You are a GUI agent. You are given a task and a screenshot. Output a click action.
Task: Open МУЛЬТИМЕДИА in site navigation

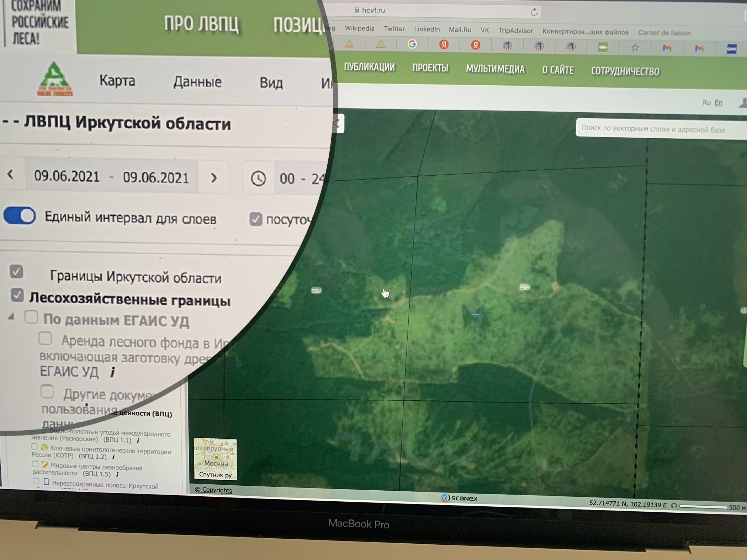coord(495,69)
